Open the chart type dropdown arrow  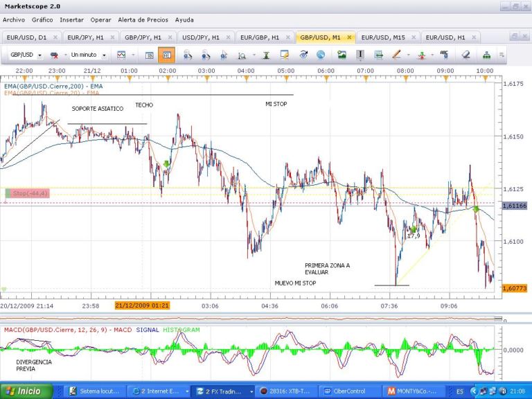[132, 55]
